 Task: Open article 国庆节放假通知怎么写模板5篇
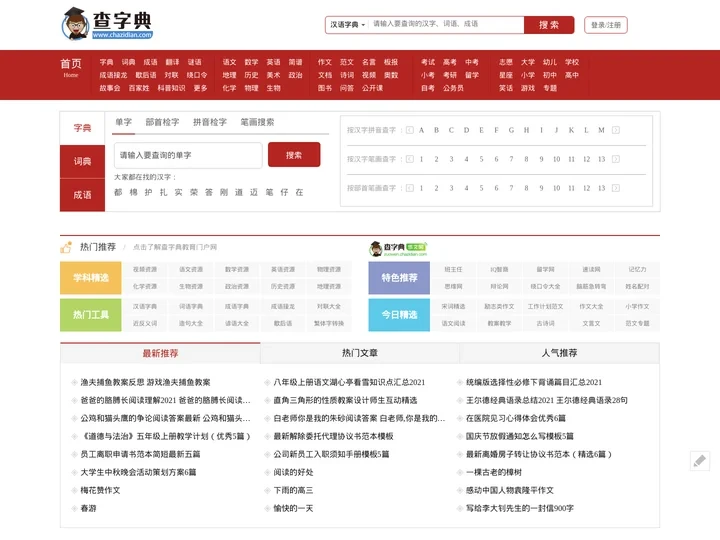(x=520, y=436)
